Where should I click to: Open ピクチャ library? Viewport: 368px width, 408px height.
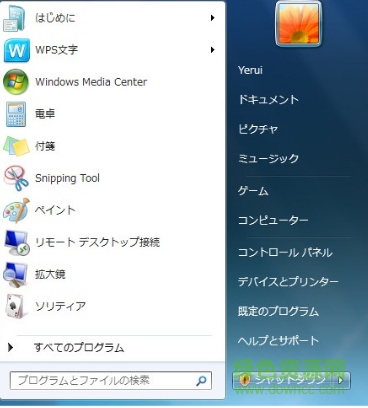tap(258, 129)
